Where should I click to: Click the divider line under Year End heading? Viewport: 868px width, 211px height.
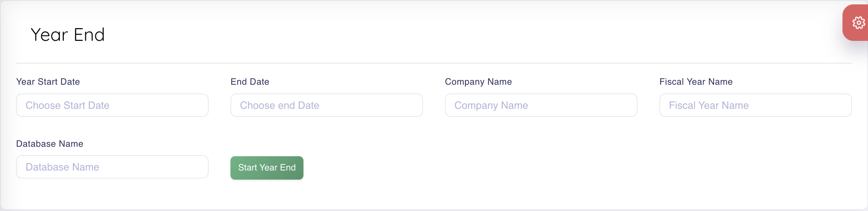(x=434, y=63)
